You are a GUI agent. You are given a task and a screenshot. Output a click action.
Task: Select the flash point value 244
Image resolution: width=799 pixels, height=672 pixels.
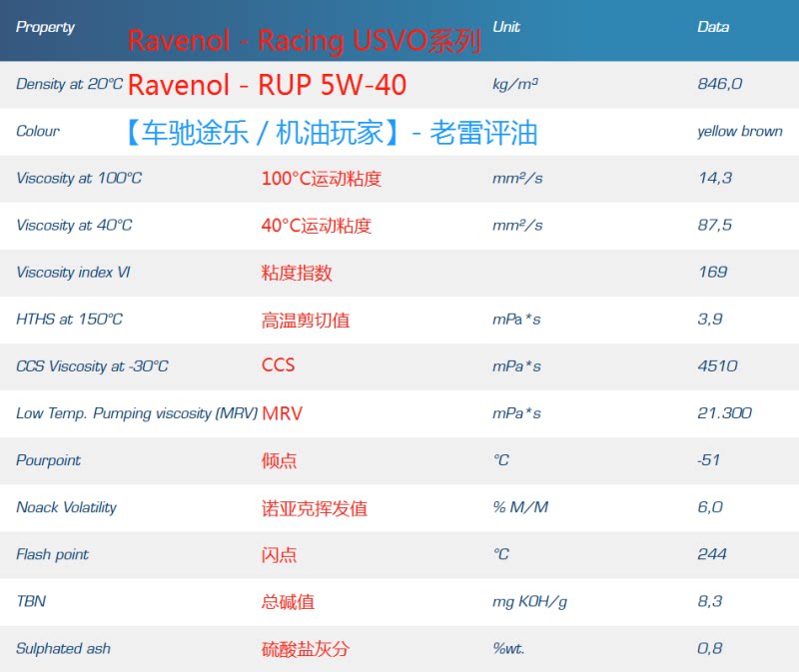(x=712, y=554)
